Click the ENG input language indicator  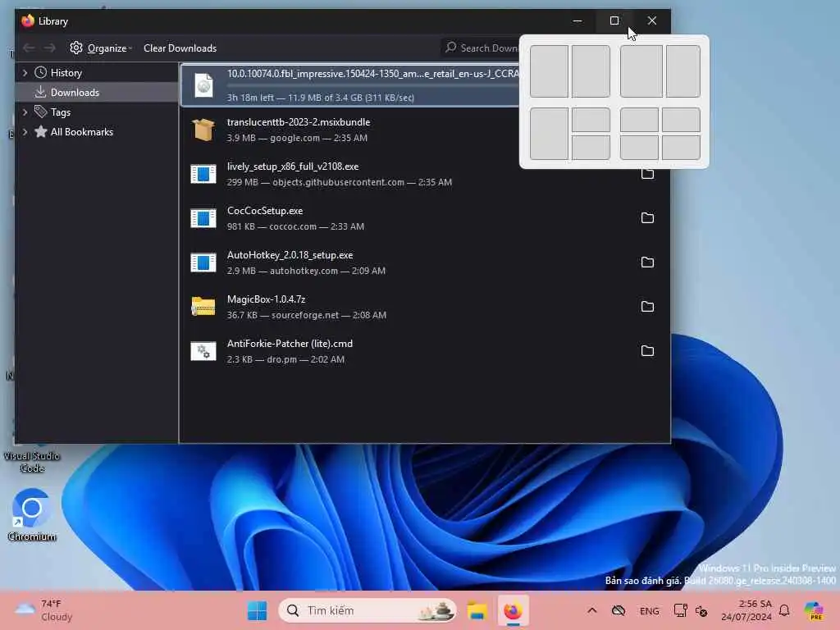pos(650,610)
